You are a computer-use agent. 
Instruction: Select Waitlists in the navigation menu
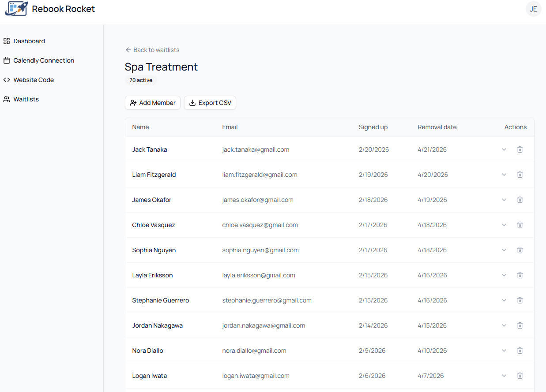(26, 99)
